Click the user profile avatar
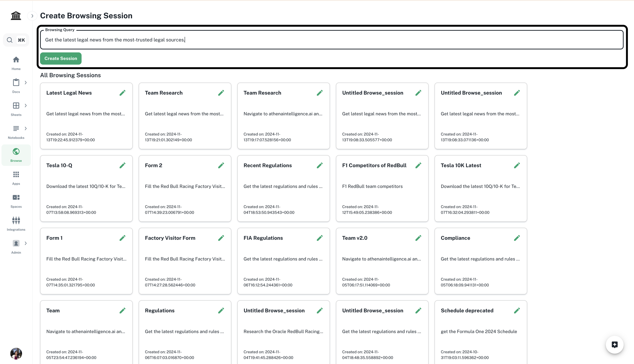 point(16,353)
